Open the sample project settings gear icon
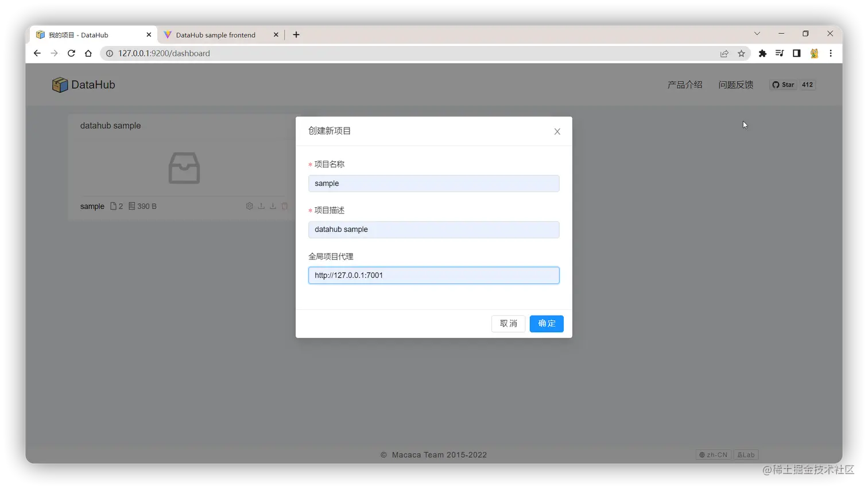Image resolution: width=868 pixels, height=489 pixels. [x=249, y=206]
